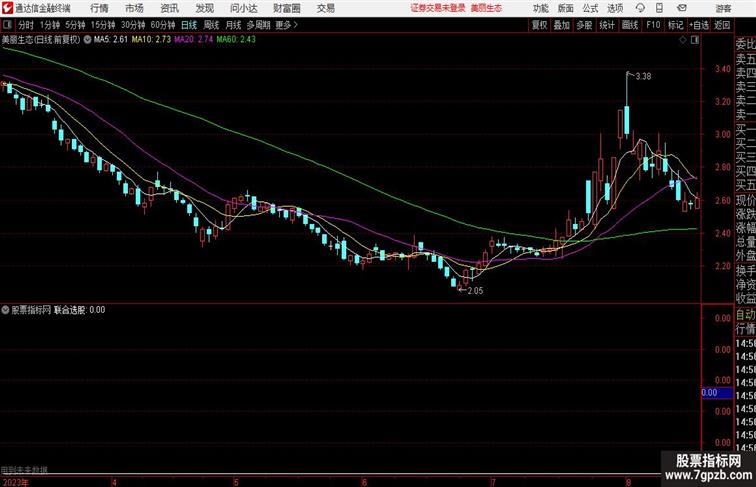Click the diamond icon at chart top right

[x=683, y=40]
